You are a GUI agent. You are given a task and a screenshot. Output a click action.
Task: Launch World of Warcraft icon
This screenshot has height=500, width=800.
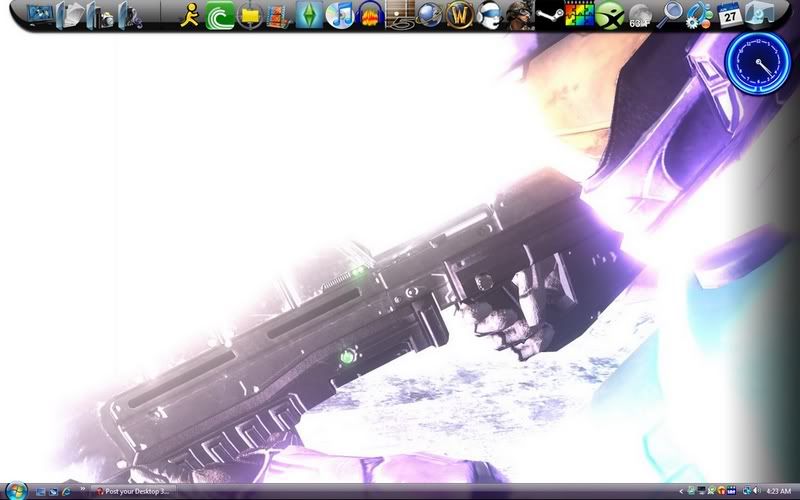coord(460,15)
